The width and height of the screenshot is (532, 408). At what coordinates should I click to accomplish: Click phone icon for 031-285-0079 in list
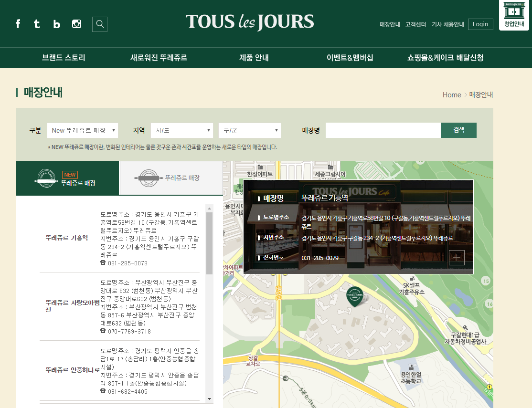coord(103,263)
